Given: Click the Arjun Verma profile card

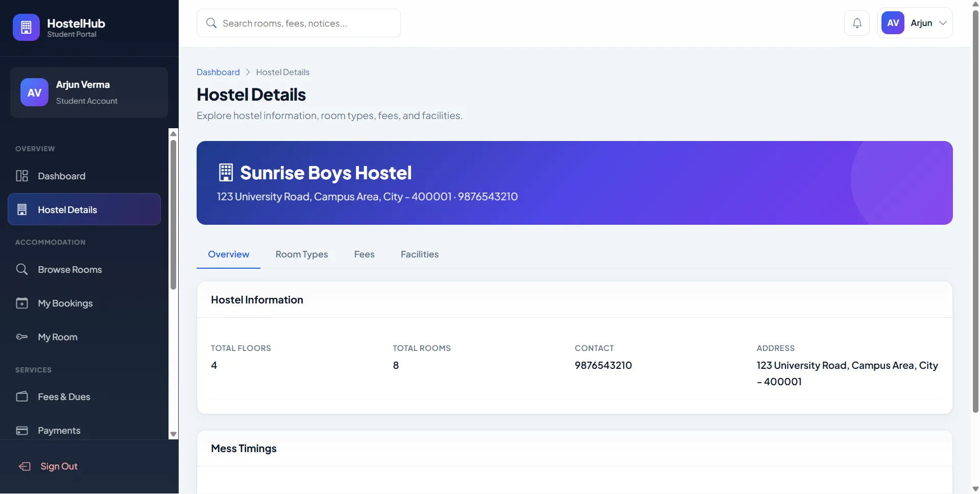Looking at the screenshot, I should pyautogui.click(x=89, y=92).
